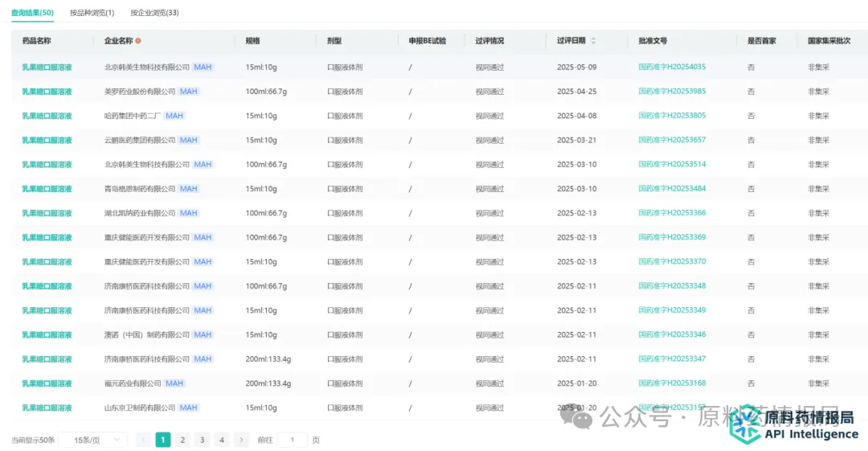Open approval number 国药准字H20253657
This screenshot has height=451, width=868.
pos(672,140)
